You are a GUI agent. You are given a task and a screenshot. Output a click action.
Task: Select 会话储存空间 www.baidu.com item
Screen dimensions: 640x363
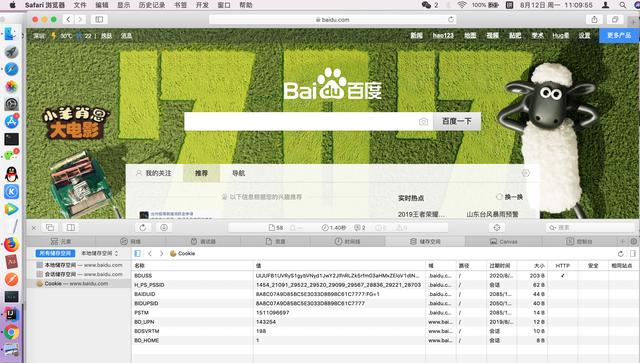click(80, 274)
